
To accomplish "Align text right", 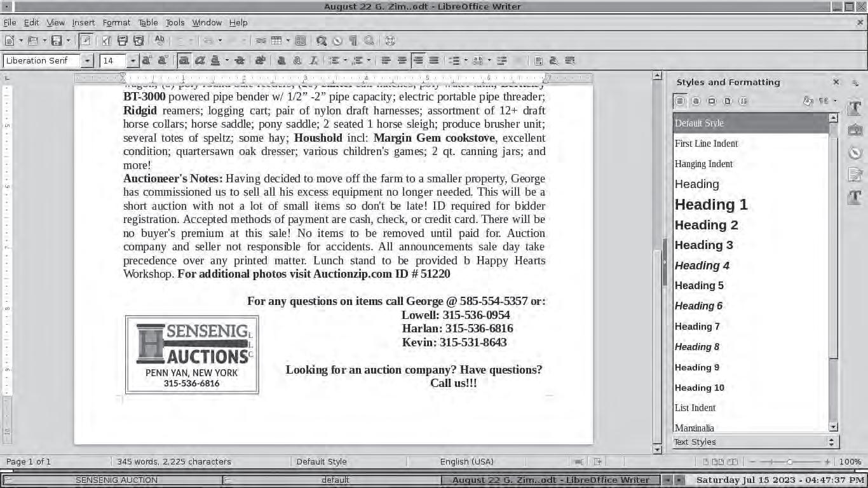I will [417, 60].
